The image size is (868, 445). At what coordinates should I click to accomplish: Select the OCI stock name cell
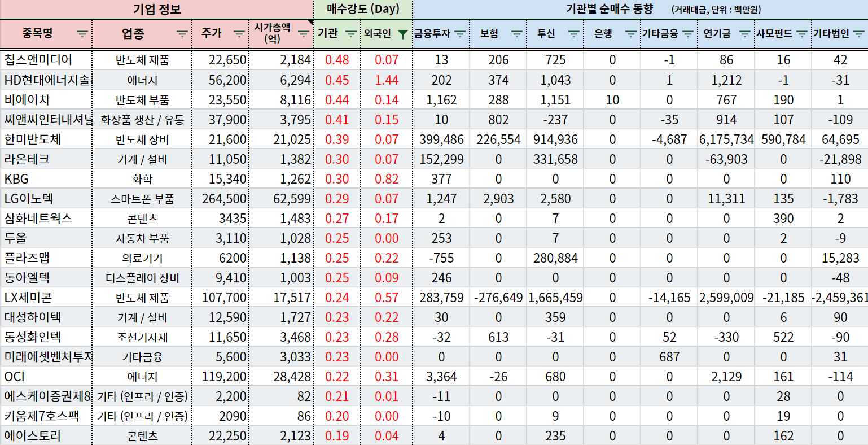[46, 376]
